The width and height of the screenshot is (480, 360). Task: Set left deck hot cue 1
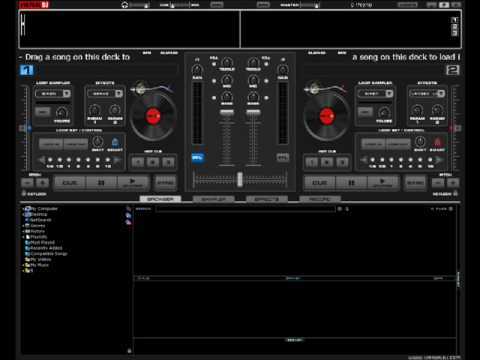tap(138, 162)
